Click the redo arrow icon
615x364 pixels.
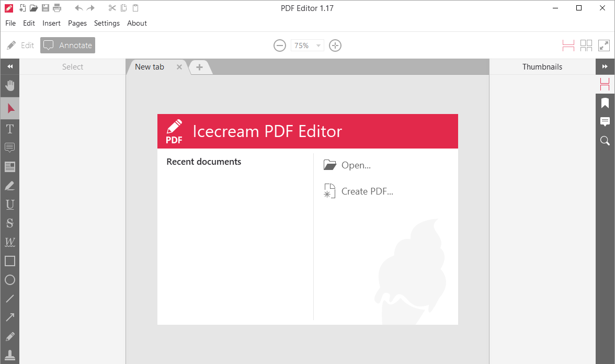pyautogui.click(x=90, y=8)
